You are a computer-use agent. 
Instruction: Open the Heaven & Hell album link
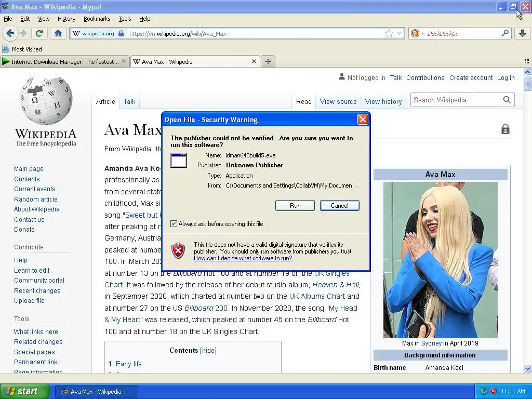(x=335, y=285)
